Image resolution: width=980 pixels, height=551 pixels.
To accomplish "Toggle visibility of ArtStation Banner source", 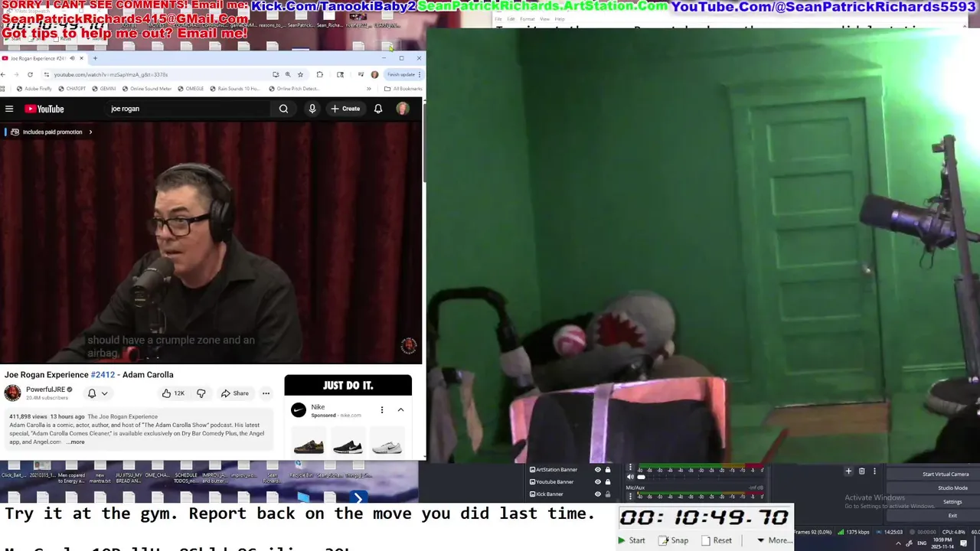I will click(x=598, y=470).
